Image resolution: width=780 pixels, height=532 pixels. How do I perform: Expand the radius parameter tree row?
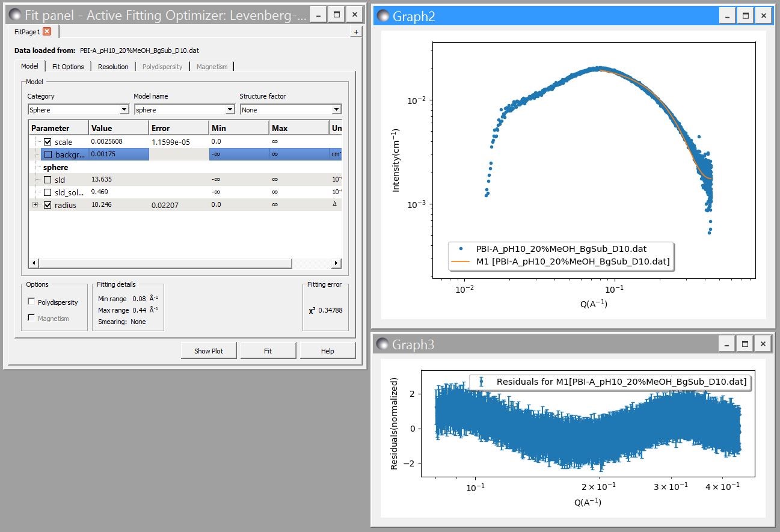pos(35,205)
